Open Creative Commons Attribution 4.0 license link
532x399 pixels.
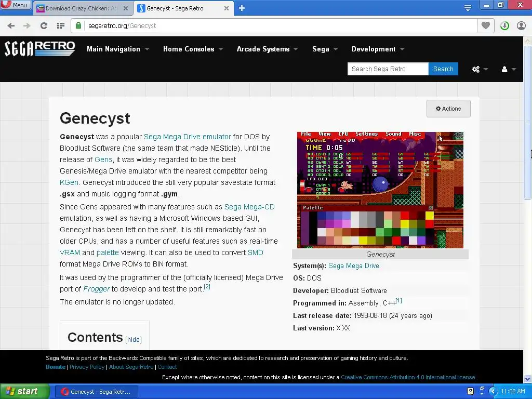408,377
